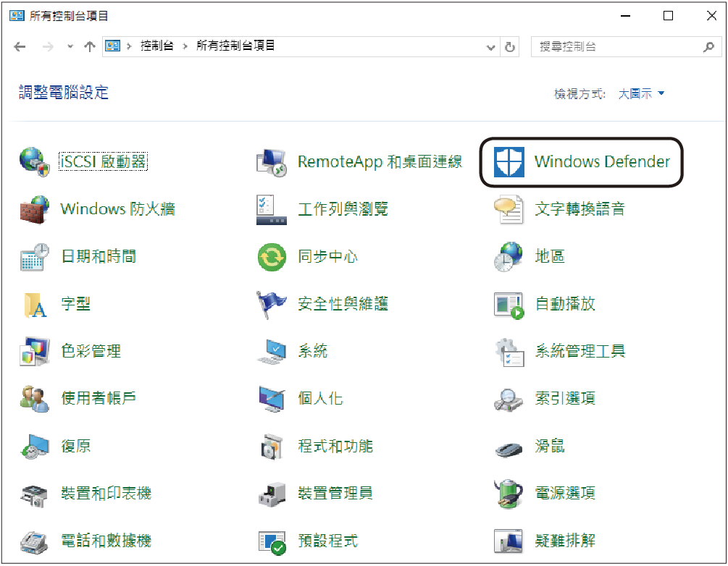This screenshot has height=566, width=728.
Task: Open the Windows 防火牆 text link
Action: (117, 209)
